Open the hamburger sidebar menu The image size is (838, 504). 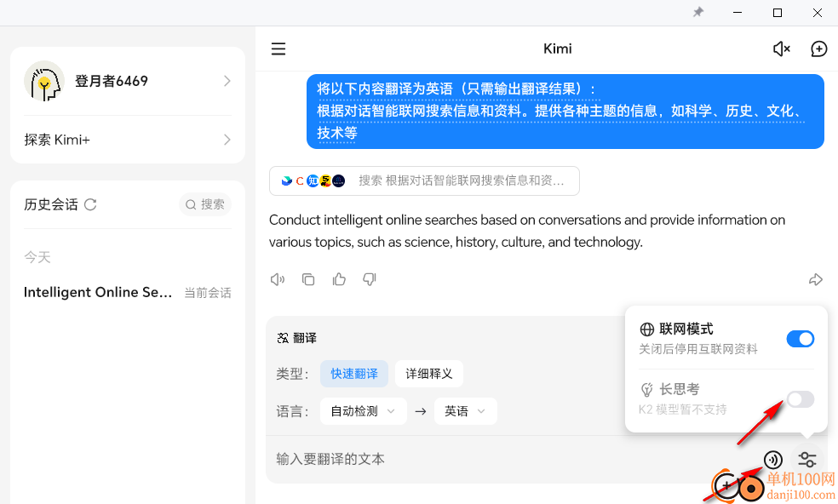[x=278, y=49]
